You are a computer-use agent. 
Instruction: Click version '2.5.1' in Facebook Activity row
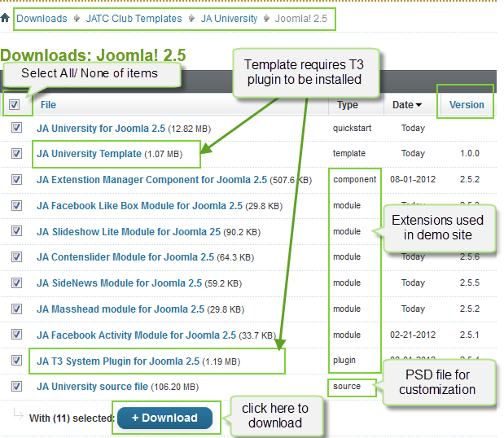pos(469,335)
